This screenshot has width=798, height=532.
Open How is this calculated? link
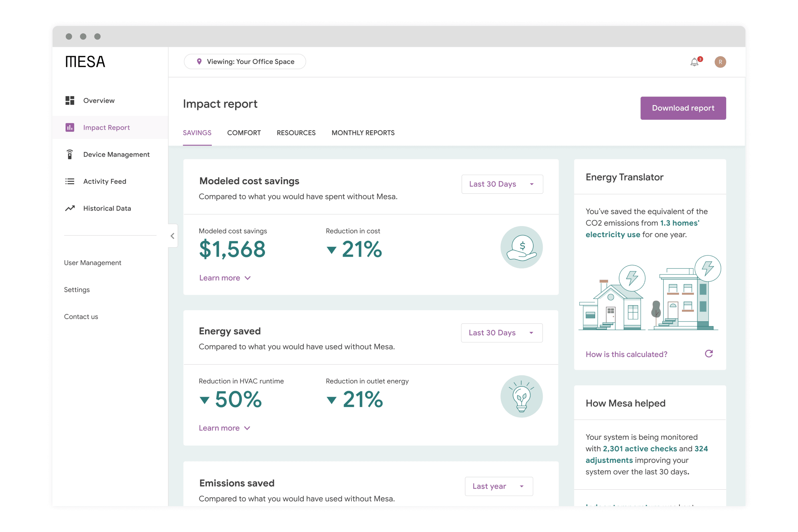click(x=626, y=354)
